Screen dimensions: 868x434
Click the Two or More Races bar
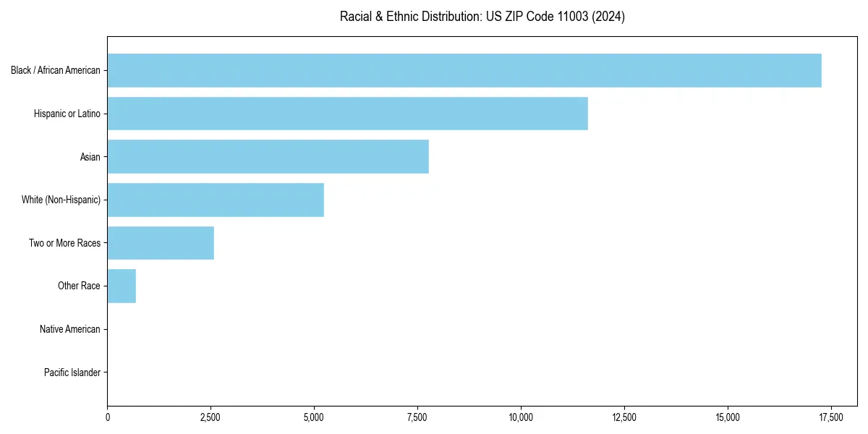click(159, 243)
